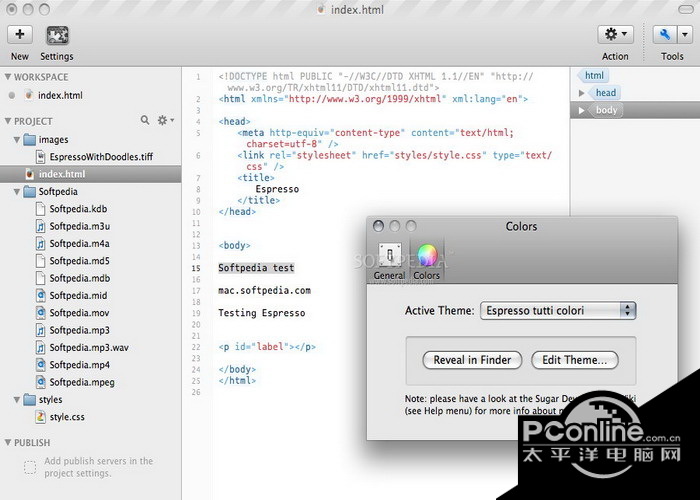The width and height of the screenshot is (700, 500).
Task: Click line number 22 in gutter
Action: pos(196,347)
